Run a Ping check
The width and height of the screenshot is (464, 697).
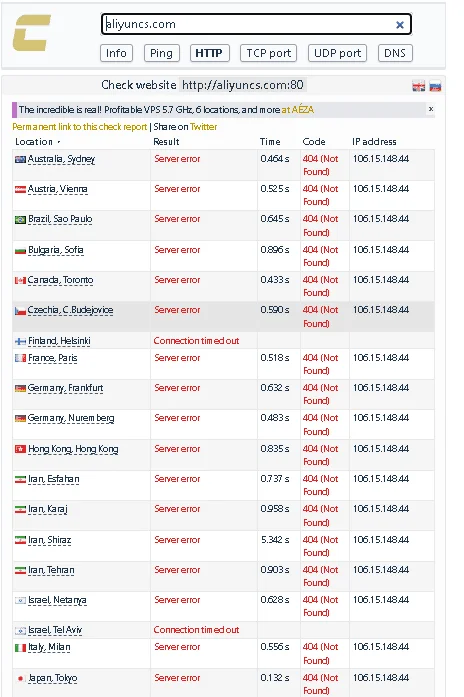[x=161, y=53]
